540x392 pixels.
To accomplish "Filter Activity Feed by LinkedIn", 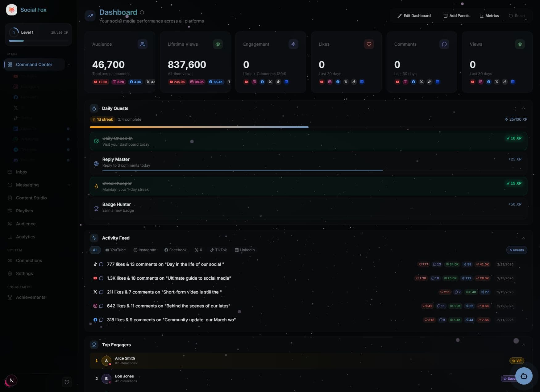I will pyautogui.click(x=245, y=250).
